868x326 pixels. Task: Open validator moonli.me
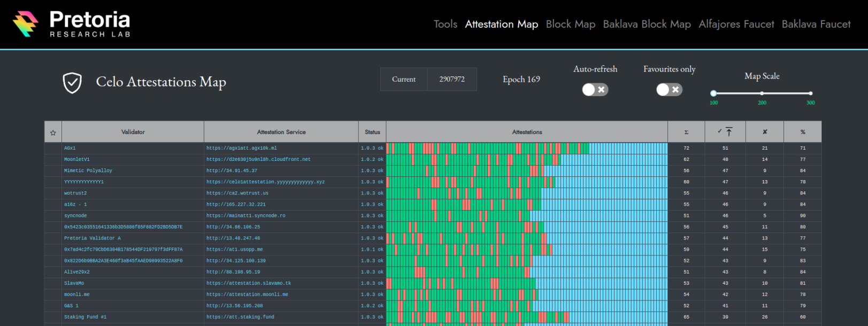[77, 294]
